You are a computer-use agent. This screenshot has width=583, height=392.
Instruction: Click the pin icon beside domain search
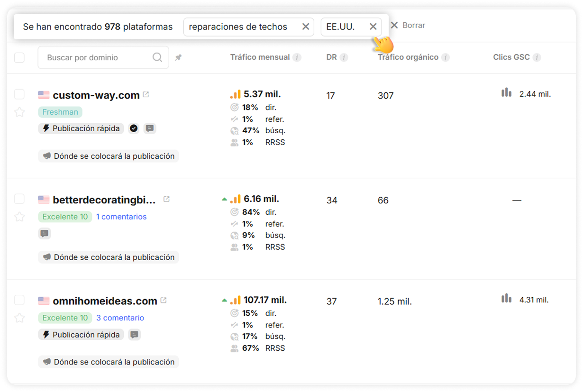coord(178,58)
